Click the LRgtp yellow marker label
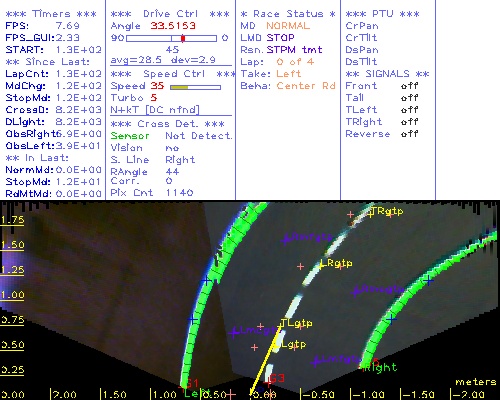 pyautogui.click(x=338, y=263)
